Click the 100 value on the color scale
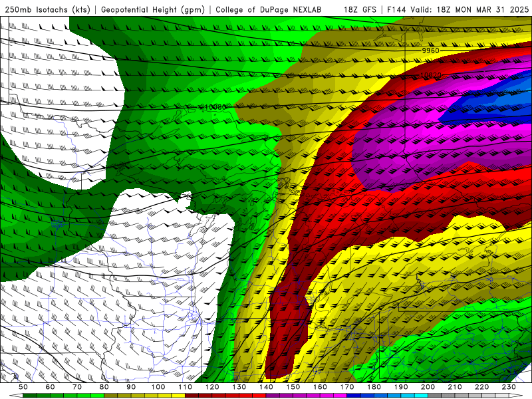Screen dimensions: 532x399 point(158,387)
